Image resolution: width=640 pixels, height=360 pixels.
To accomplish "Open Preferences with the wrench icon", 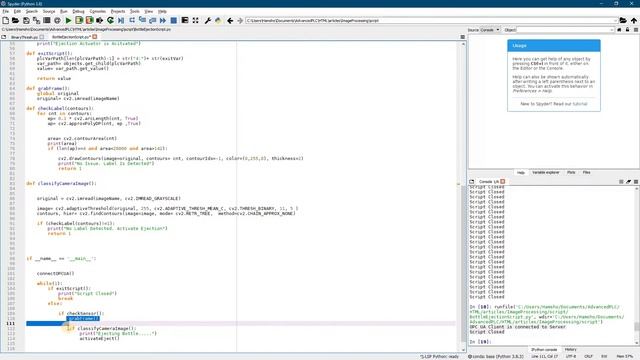I will [207, 20].
